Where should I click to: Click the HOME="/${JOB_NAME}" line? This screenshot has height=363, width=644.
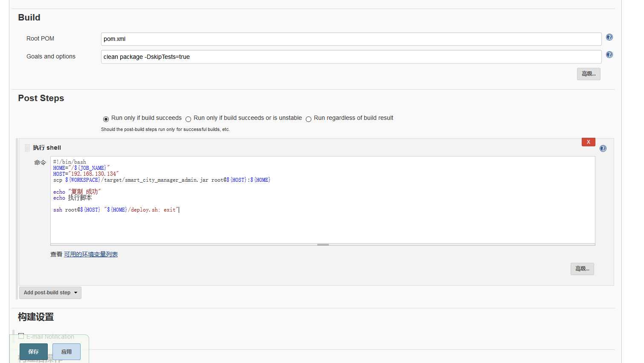[x=81, y=168]
